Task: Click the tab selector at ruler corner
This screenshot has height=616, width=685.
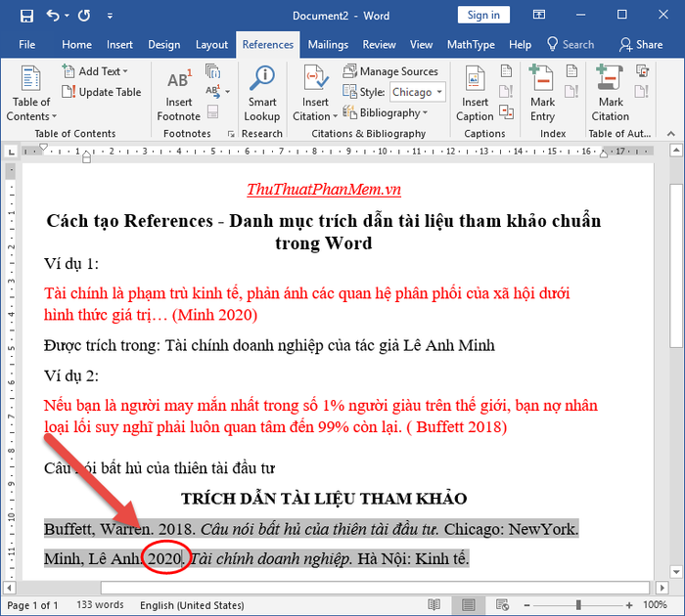Action: pos(11,153)
